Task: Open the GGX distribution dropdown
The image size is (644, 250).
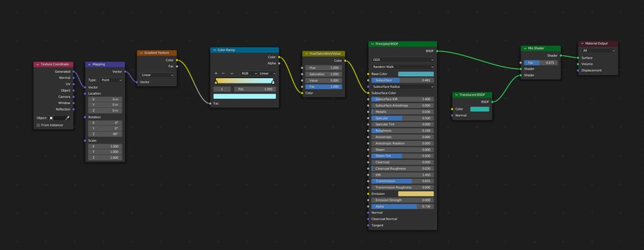Action: (403, 60)
